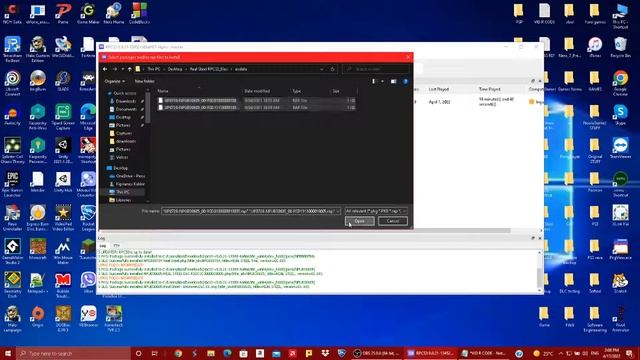The height and width of the screenshot is (360, 640).
Task: Select the second RAP file row
Action: click(x=256, y=108)
